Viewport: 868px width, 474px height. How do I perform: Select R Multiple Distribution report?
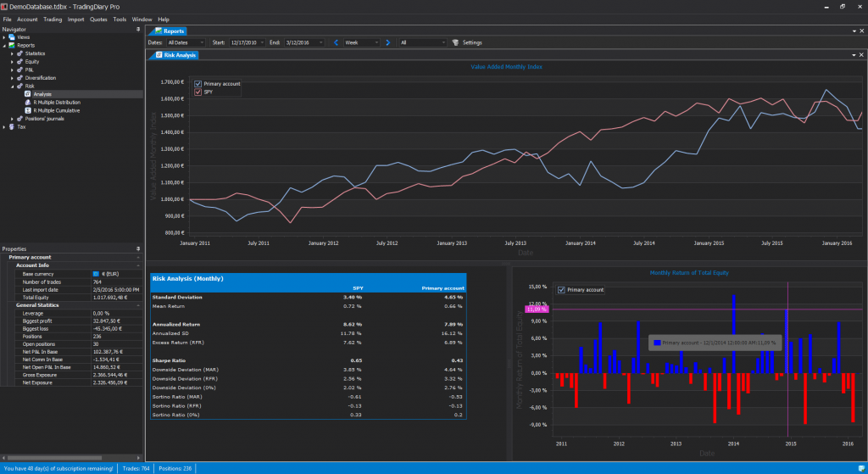(x=57, y=103)
